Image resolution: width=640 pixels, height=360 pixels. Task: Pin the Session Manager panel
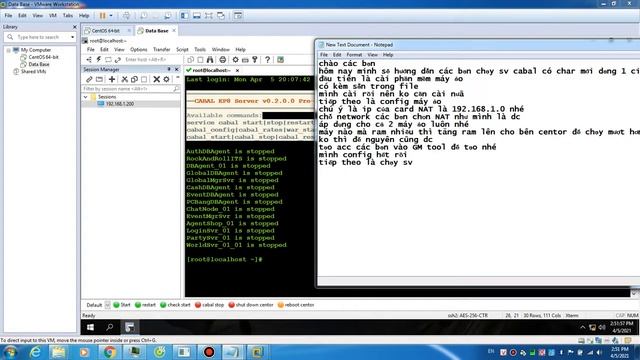(169, 69)
